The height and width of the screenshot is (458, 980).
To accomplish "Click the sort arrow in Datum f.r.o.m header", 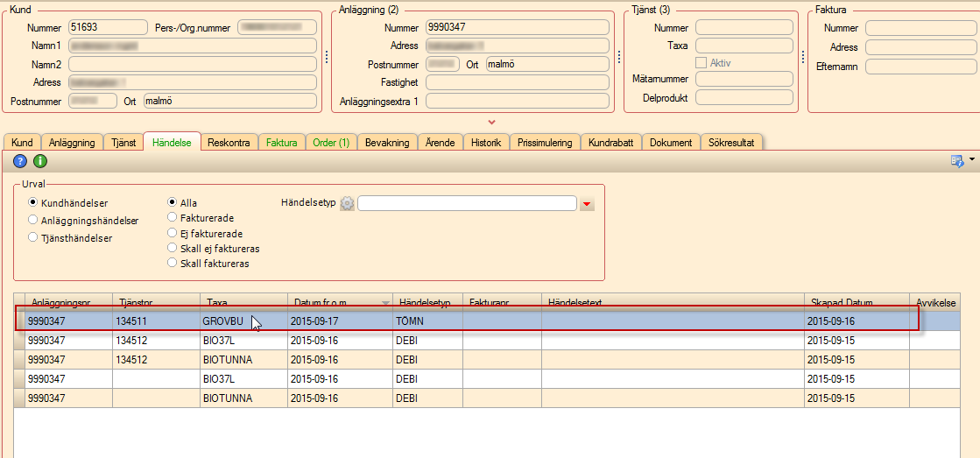I will pyautogui.click(x=385, y=303).
